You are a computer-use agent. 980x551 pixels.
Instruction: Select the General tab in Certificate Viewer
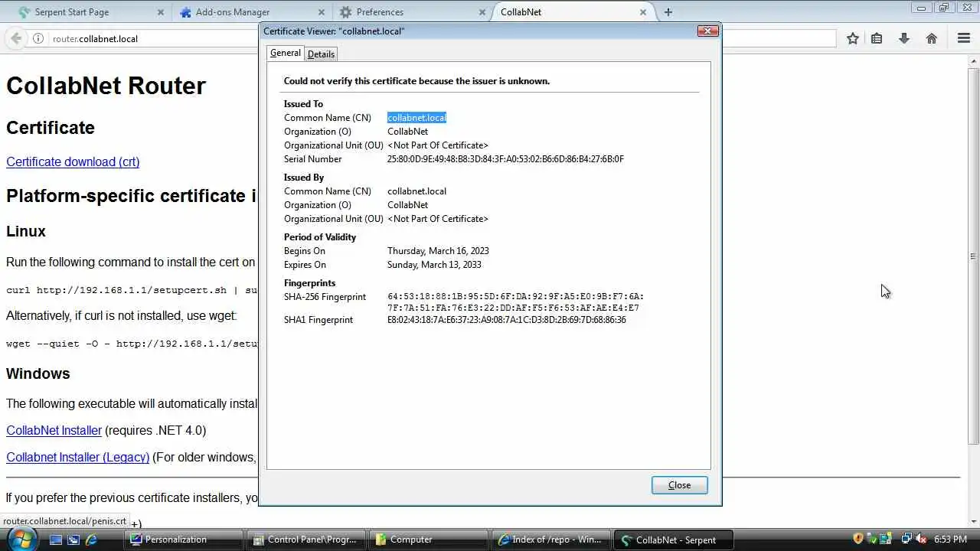(x=285, y=53)
